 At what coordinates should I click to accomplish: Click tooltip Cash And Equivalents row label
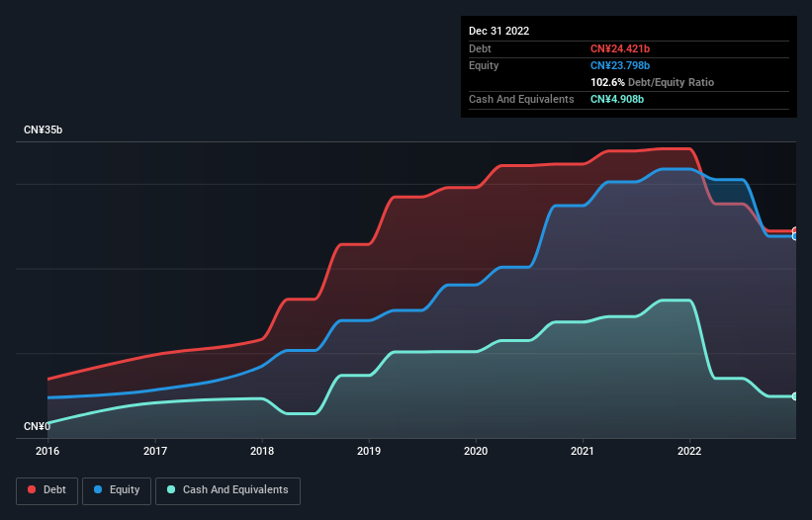point(521,99)
